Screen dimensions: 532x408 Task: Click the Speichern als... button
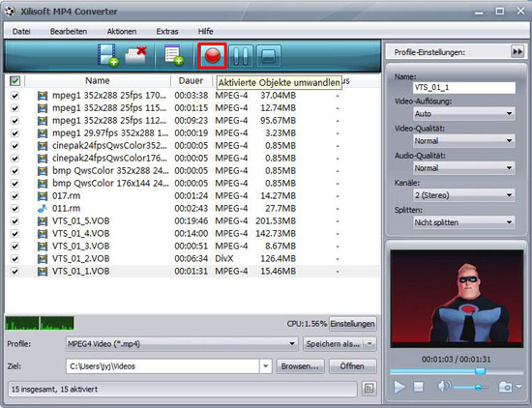point(333,344)
